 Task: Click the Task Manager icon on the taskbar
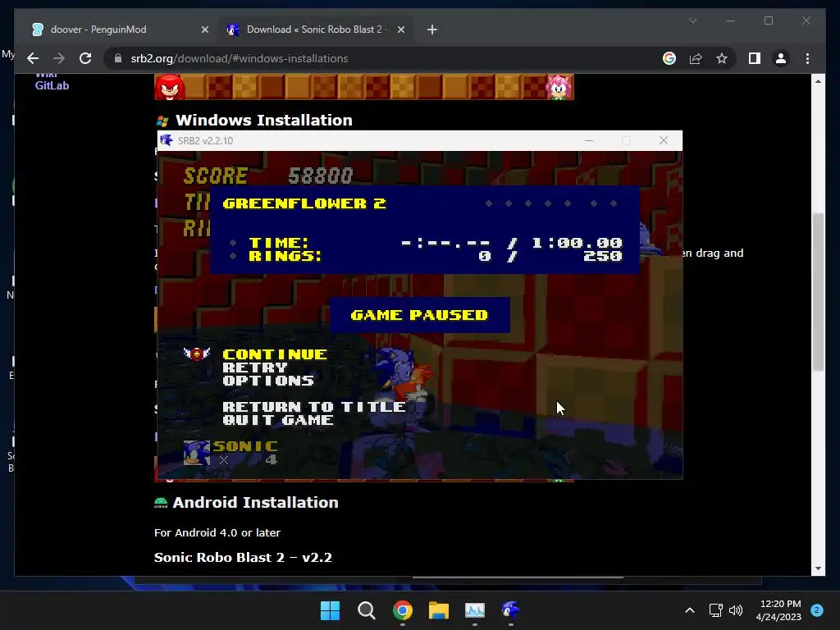coord(475,610)
